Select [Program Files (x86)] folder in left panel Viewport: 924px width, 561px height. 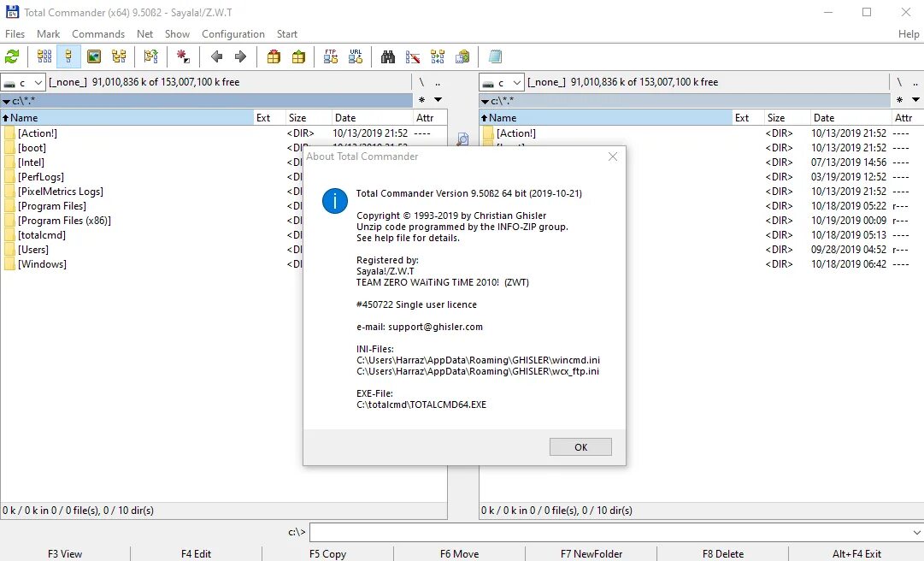click(x=64, y=221)
